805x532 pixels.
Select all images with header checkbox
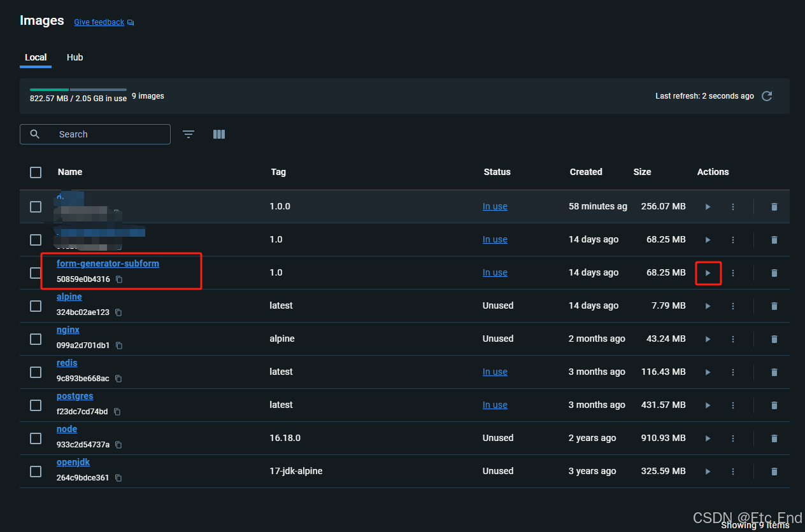[x=36, y=172]
